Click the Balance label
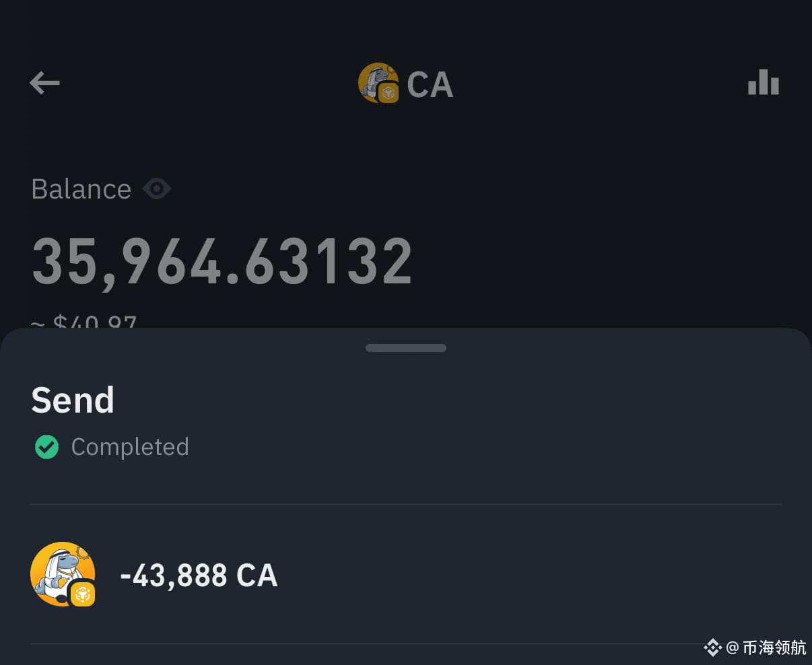812x665 pixels. point(81,189)
